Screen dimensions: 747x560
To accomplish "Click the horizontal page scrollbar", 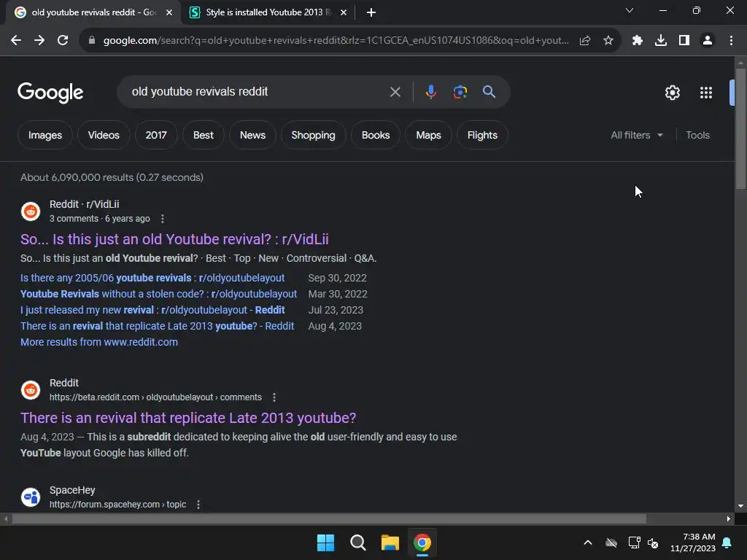I will click(x=329, y=518).
